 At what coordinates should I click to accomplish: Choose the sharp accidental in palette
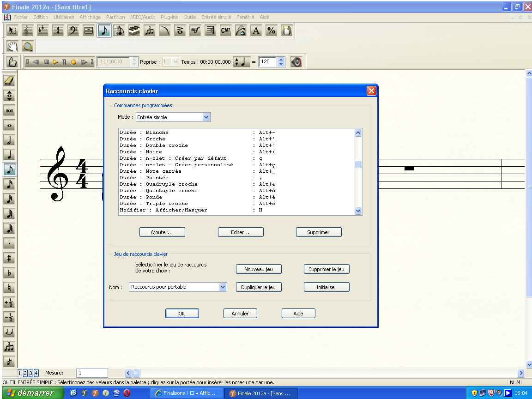(9, 258)
